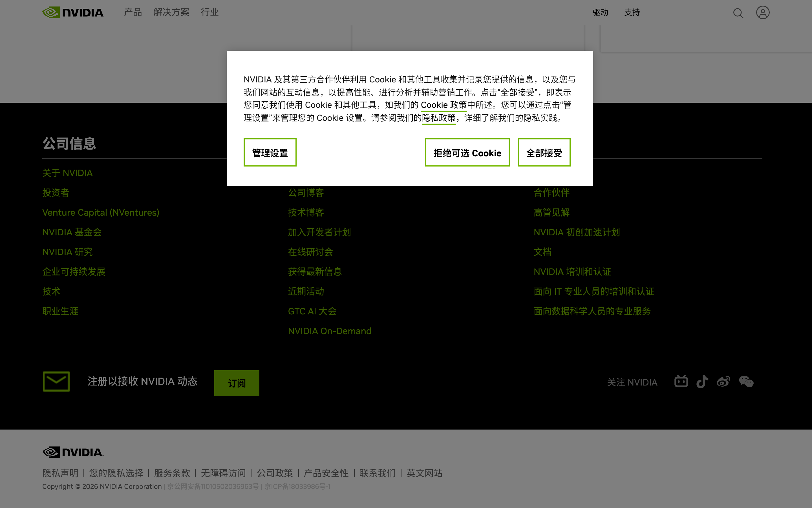Open the 隐私政策 link in dialog
The image size is (812, 508).
click(438, 118)
